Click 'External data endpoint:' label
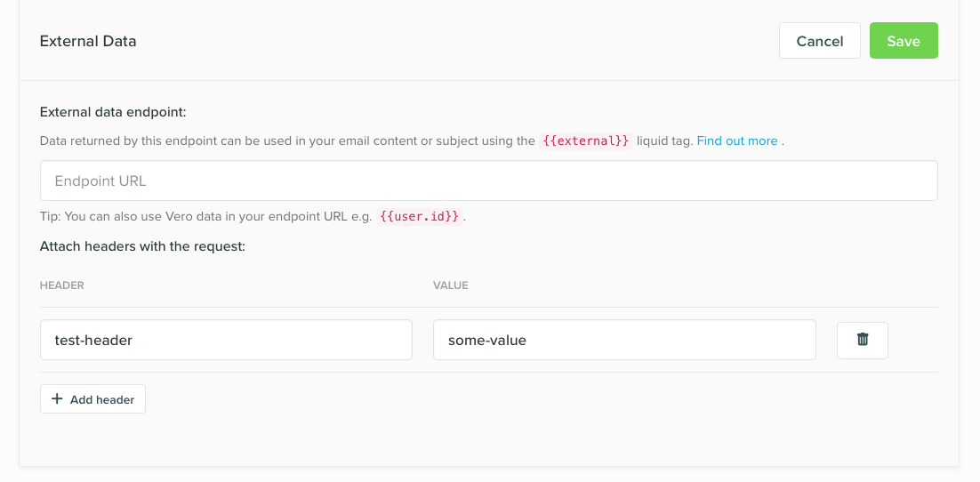Image resolution: width=980 pixels, height=482 pixels. [113, 113]
